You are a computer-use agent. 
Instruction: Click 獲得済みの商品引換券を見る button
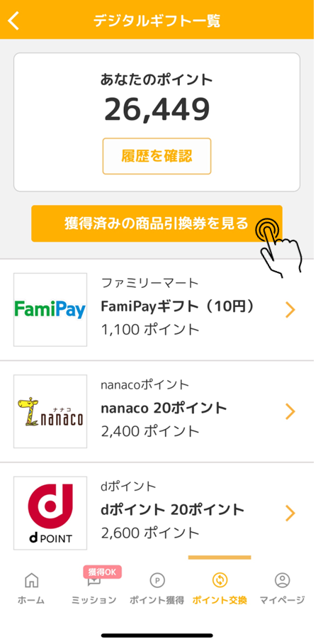tap(157, 223)
